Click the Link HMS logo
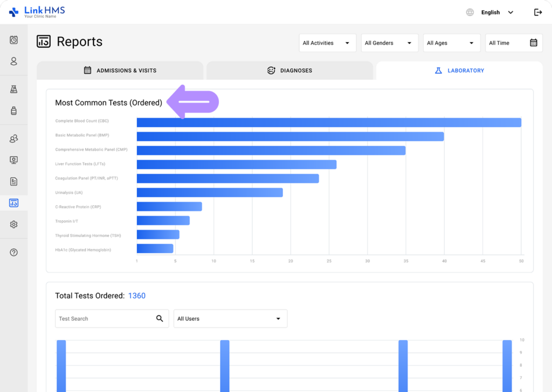 [x=38, y=12]
